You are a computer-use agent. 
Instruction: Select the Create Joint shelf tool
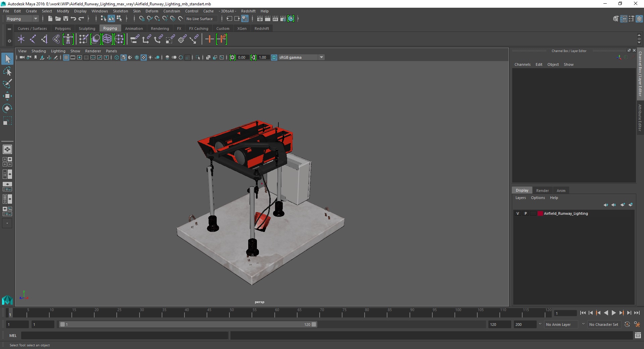(33, 39)
